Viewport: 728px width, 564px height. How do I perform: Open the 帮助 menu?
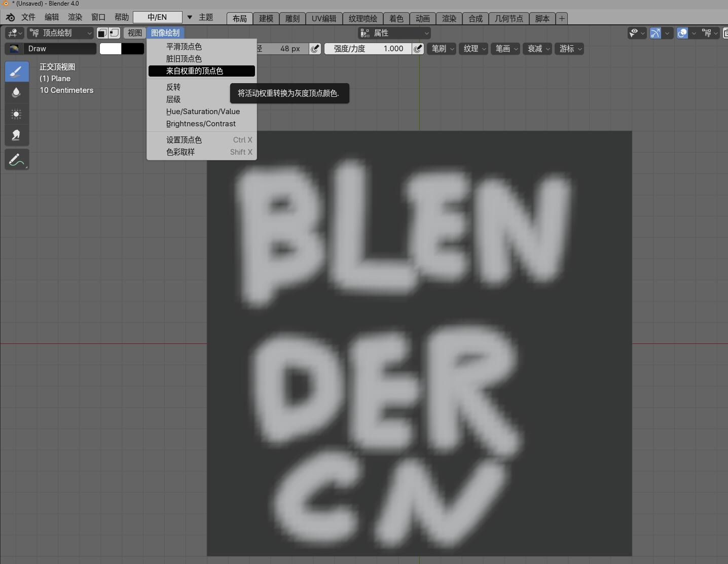[x=122, y=17]
